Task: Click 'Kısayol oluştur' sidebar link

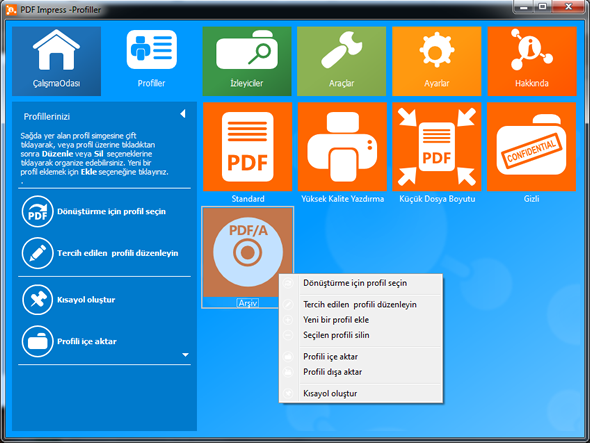Action: pos(86,300)
